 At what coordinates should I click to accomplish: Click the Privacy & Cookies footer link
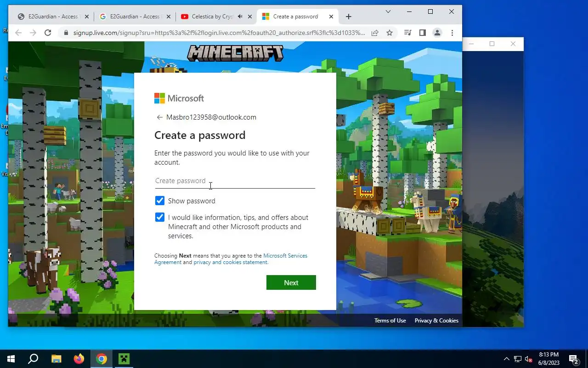[x=436, y=321]
